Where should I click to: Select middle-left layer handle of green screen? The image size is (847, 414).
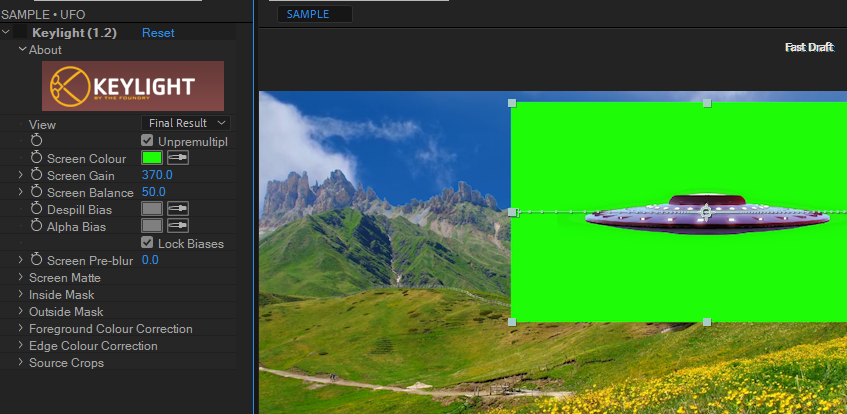[x=512, y=212]
